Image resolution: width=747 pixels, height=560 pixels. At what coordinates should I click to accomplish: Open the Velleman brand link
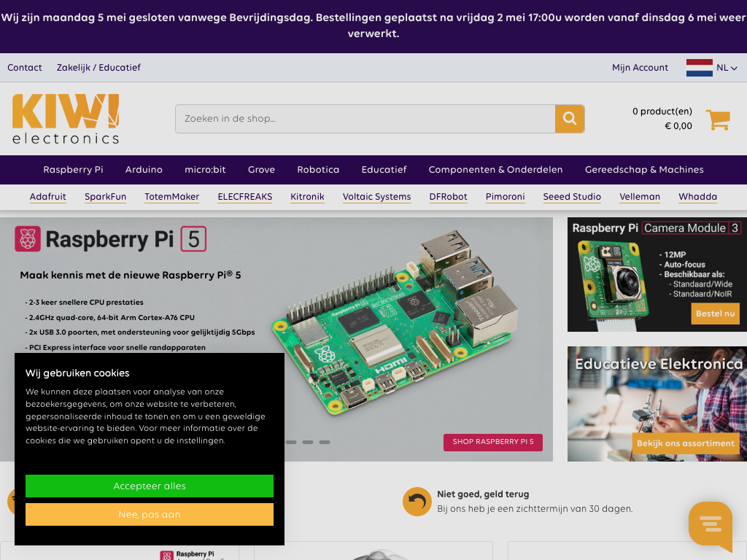point(640,197)
